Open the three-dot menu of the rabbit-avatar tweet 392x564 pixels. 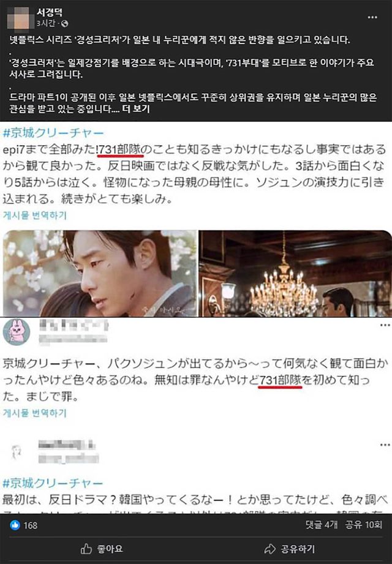(x=385, y=325)
